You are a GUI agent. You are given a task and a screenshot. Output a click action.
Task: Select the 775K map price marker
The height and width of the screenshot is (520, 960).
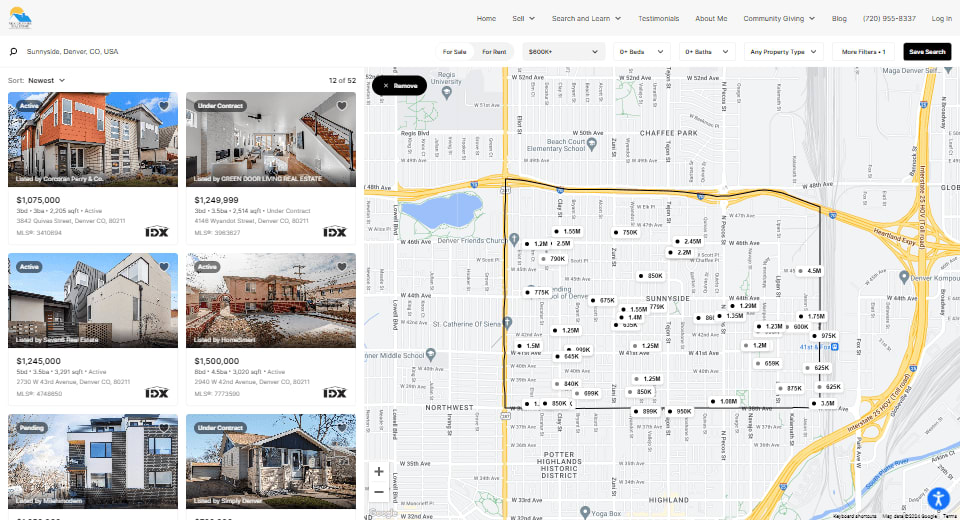pos(538,292)
